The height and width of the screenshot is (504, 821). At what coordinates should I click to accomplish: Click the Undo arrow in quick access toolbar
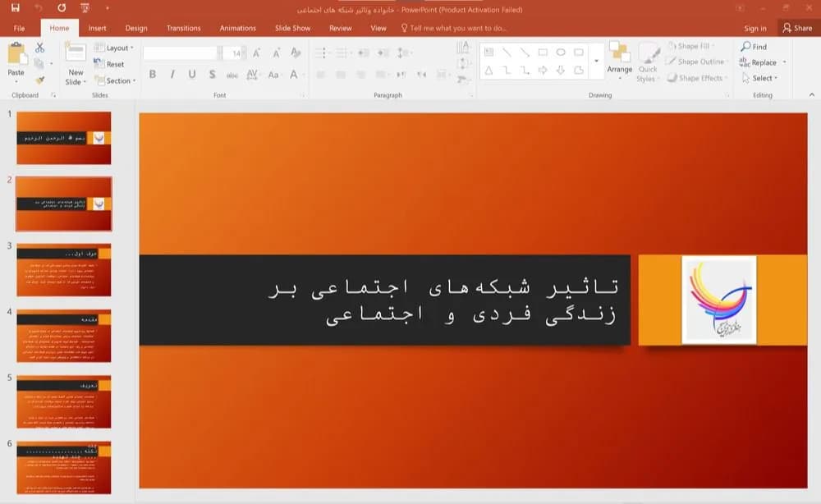pos(39,8)
